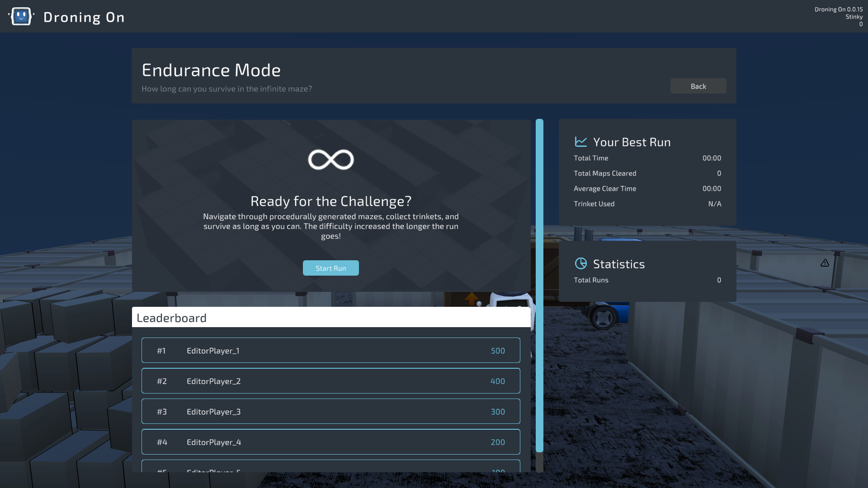This screenshot has width=868, height=488.
Task: Select the graph icon in the best run summary
Action: [x=581, y=141]
